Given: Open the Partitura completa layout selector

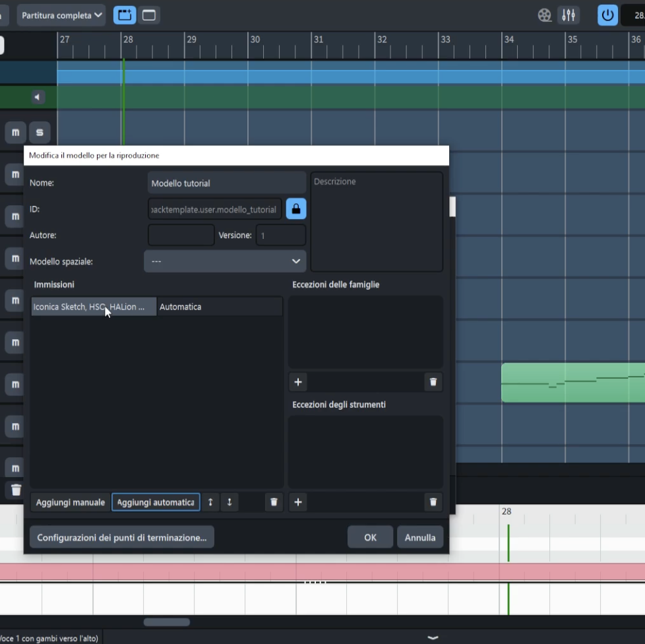Looking at the screenshot, I should pyautogui.click(x=61, y=15).
